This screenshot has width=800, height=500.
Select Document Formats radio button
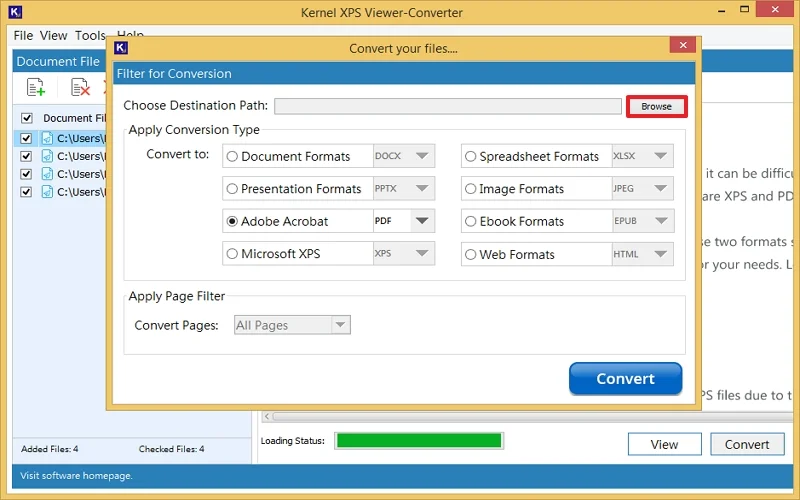click(x=232, y=156)
